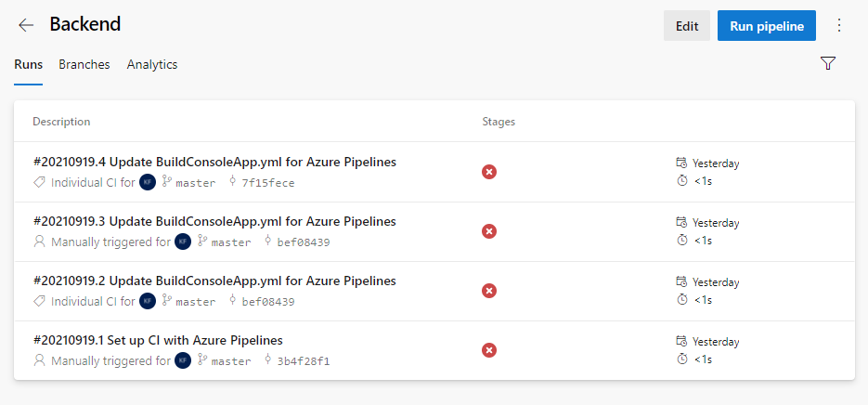The width and height of the screenshot is (868, 405).
Task: Open the filter funnel icon
Action: (x=828, y=63)
